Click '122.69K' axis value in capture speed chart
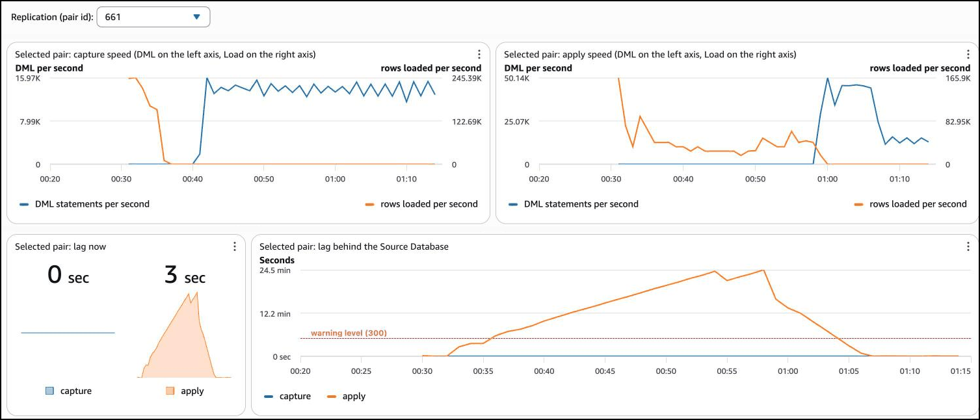This screenshot has width=980, height=420. coord(466,122)
